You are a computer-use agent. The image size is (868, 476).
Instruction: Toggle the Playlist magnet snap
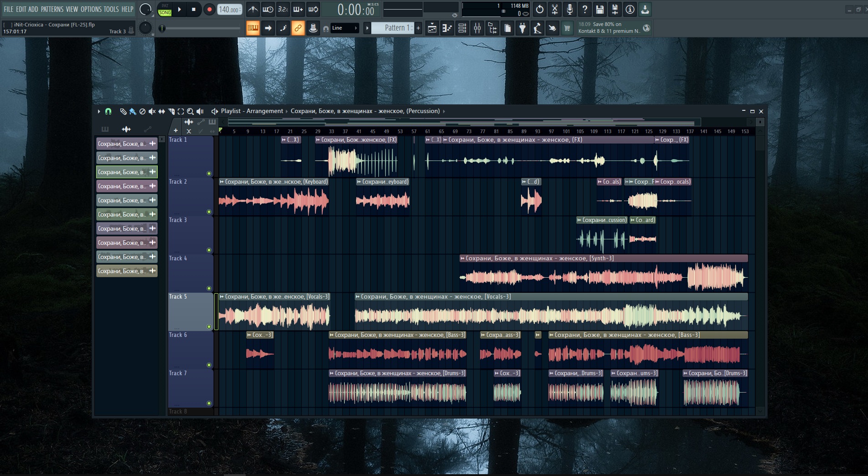(108, 111)
